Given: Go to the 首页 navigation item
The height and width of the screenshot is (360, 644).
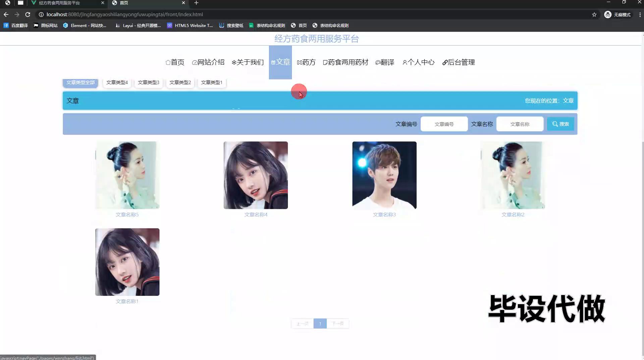Looking at the screenshot, I should pos(175,62).
